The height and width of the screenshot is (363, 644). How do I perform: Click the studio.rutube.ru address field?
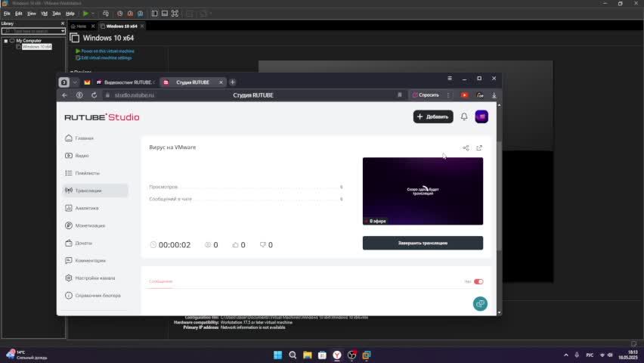[x=135, y=95]
